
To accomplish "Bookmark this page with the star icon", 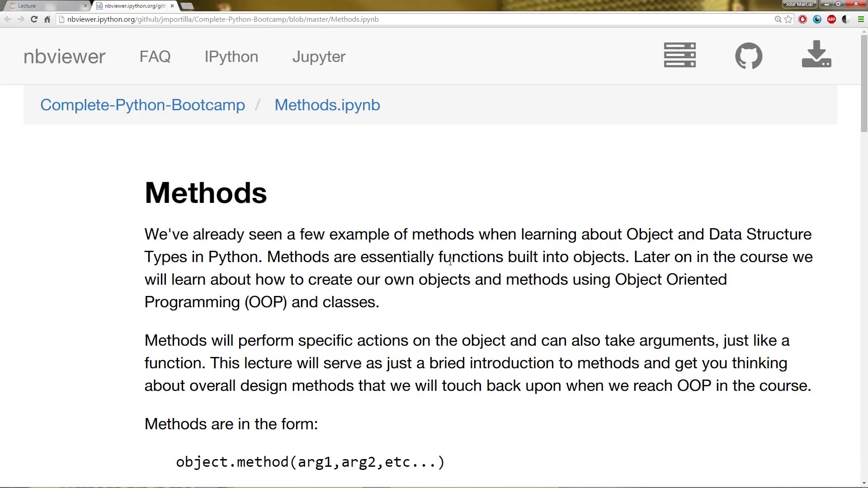I will 788,19.
